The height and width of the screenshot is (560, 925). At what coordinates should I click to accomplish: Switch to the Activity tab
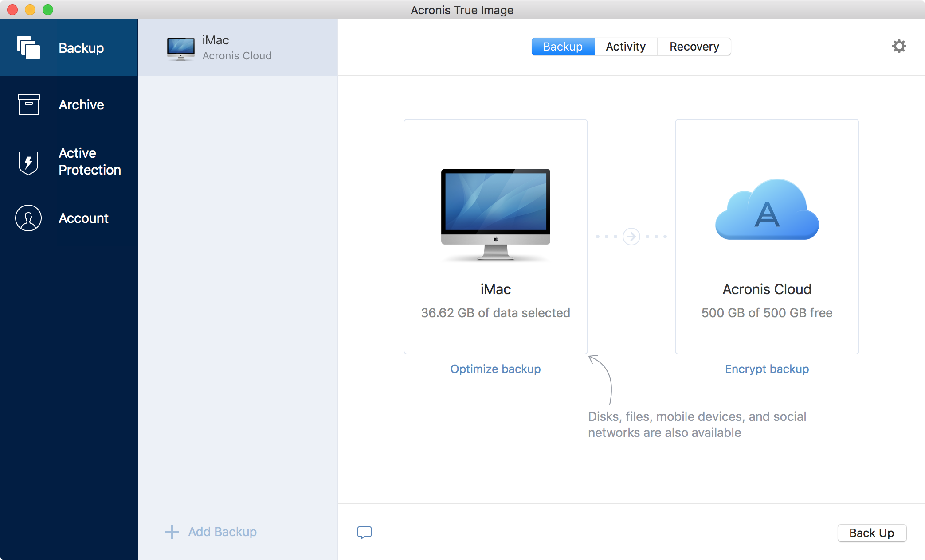[624, 46]
